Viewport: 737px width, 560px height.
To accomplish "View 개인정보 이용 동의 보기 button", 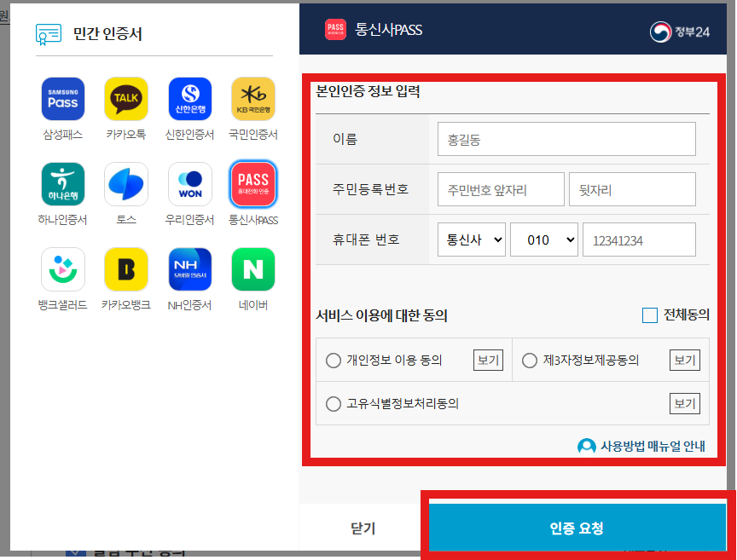I will (488, 361).
